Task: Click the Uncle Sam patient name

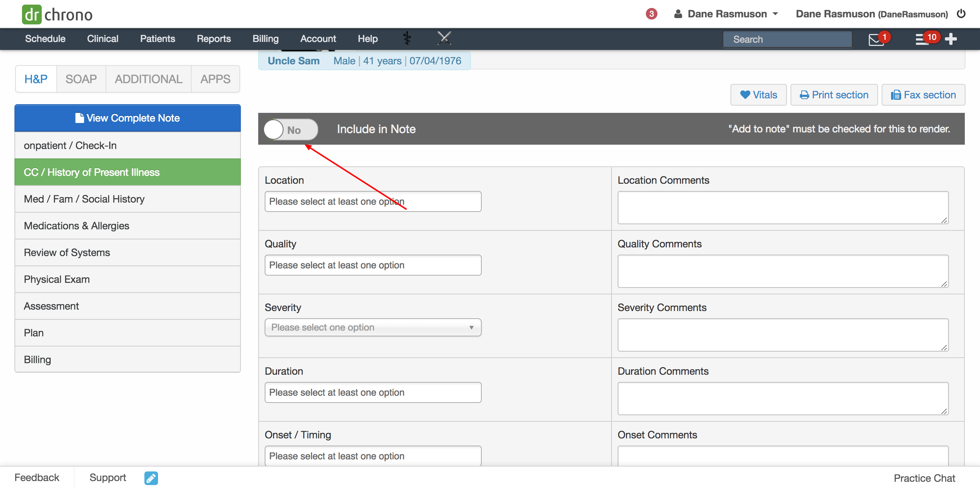Action: click(x=294, y=61)
